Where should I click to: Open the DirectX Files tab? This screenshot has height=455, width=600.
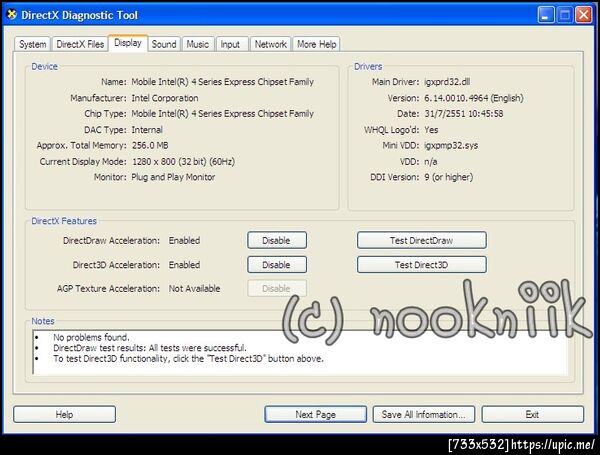coord(80,44)
